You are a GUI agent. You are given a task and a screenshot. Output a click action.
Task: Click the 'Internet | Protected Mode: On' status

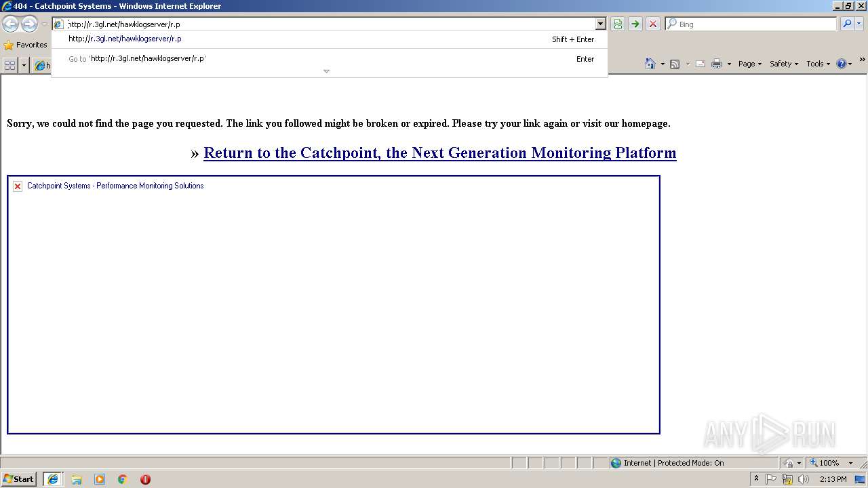pyautogui.click(x=673, y=463)
